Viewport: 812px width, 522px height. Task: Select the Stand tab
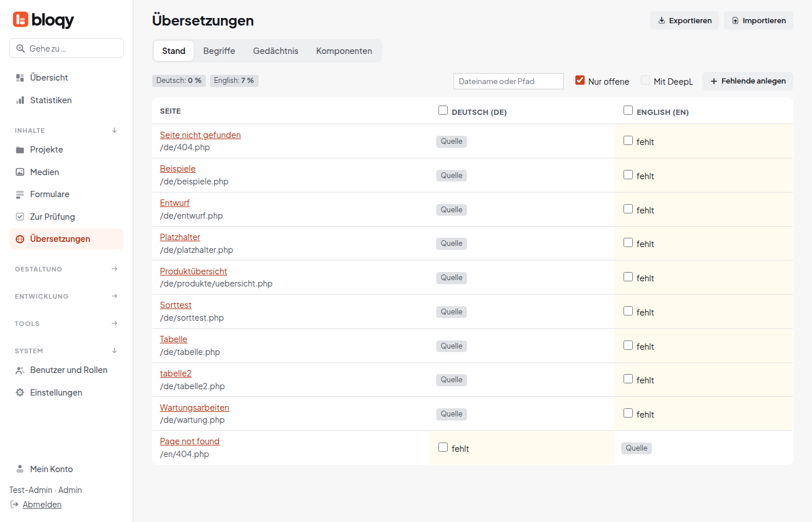[174, 51]
